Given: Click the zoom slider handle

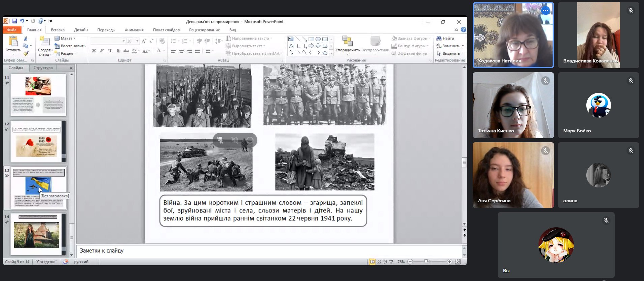Looking at the screenshot, I should [x=426, y=262].
